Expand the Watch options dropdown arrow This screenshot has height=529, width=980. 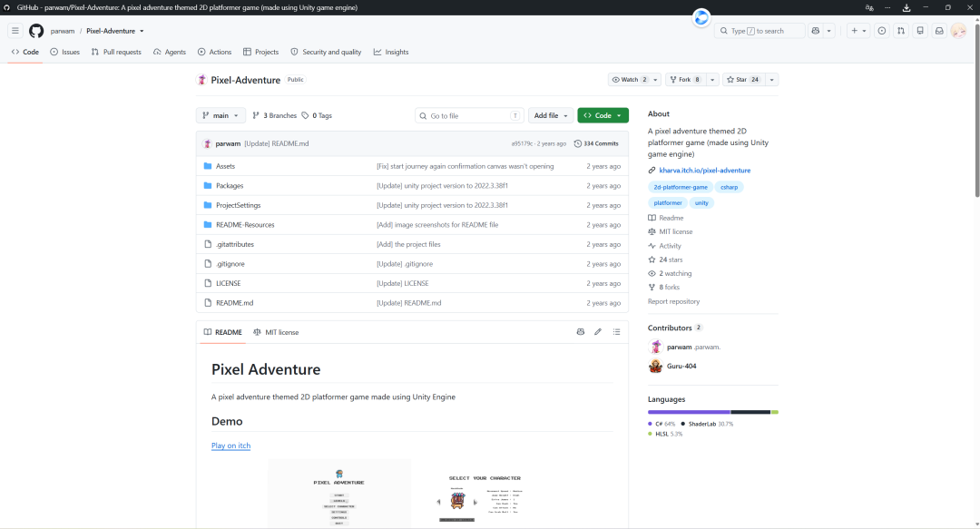click(656, 80)
